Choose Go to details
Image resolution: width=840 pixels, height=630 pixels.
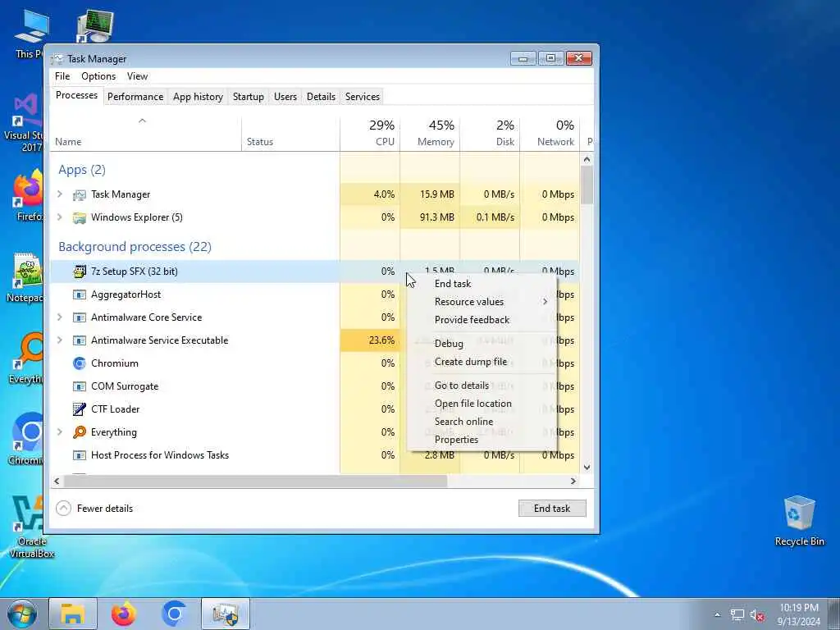[x=482, y=386]
